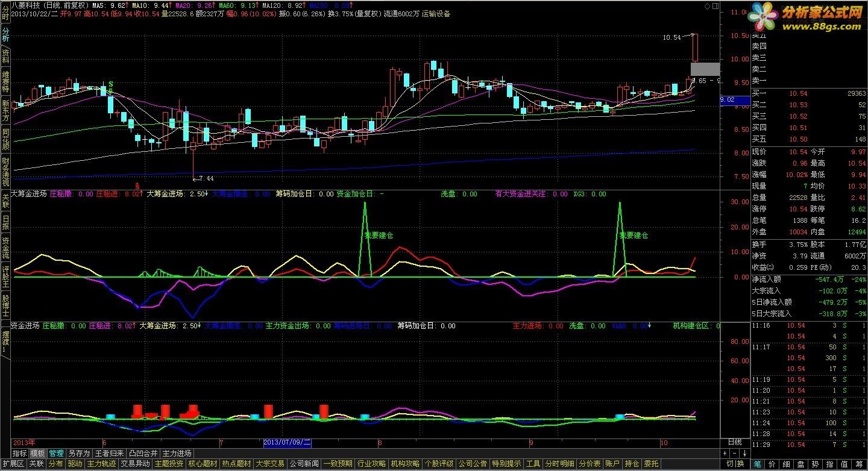Select the 股博士 side tab

click(5, 305)
